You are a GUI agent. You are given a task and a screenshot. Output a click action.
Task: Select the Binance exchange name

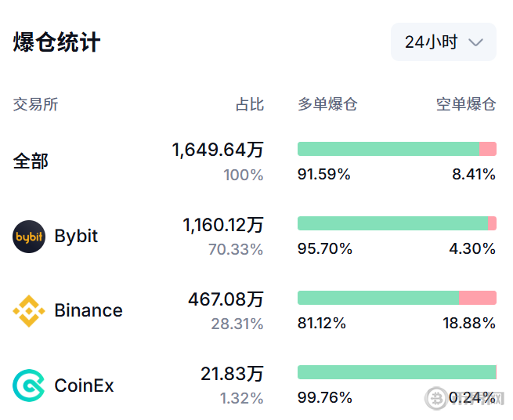[x=89, y=311]
